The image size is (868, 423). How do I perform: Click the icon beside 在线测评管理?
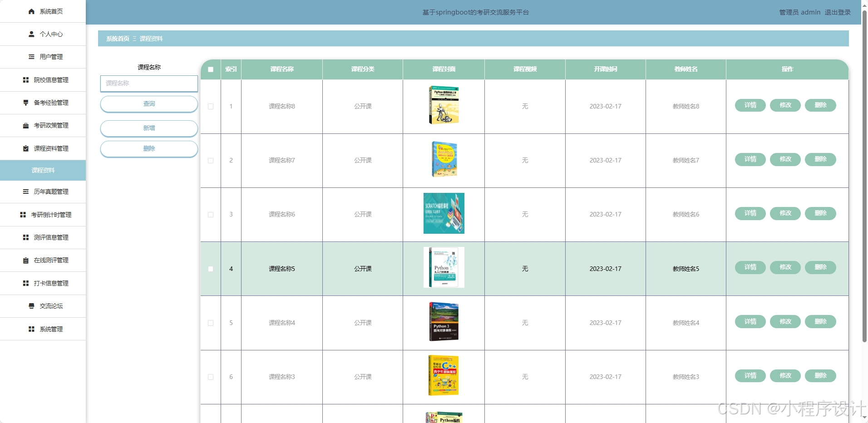26,260
